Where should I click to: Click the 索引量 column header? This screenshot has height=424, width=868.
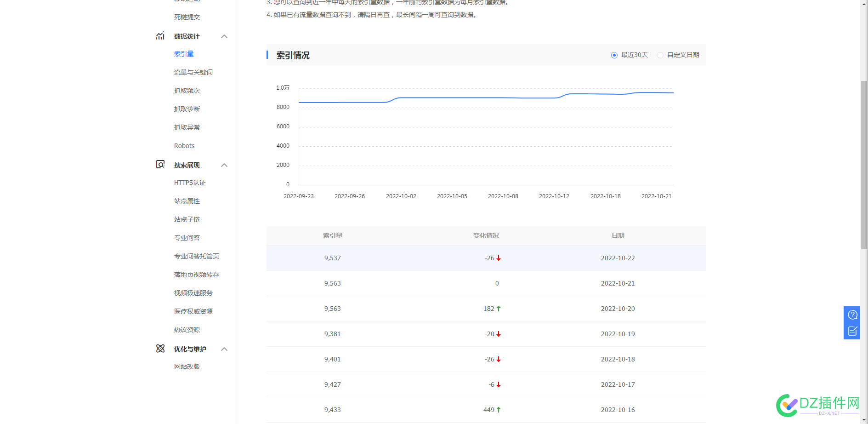pos(333,235)
